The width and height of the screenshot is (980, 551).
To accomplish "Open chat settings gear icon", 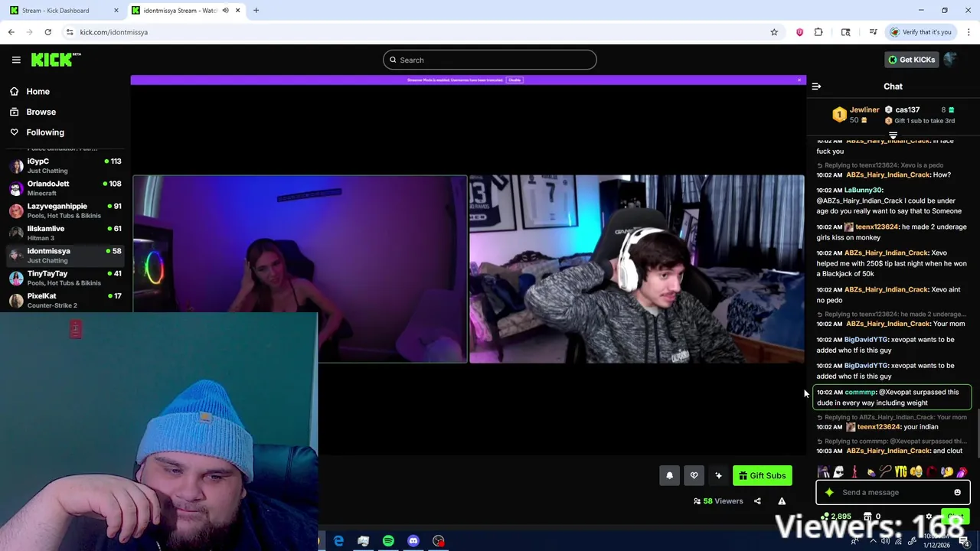I will point(929,517).
